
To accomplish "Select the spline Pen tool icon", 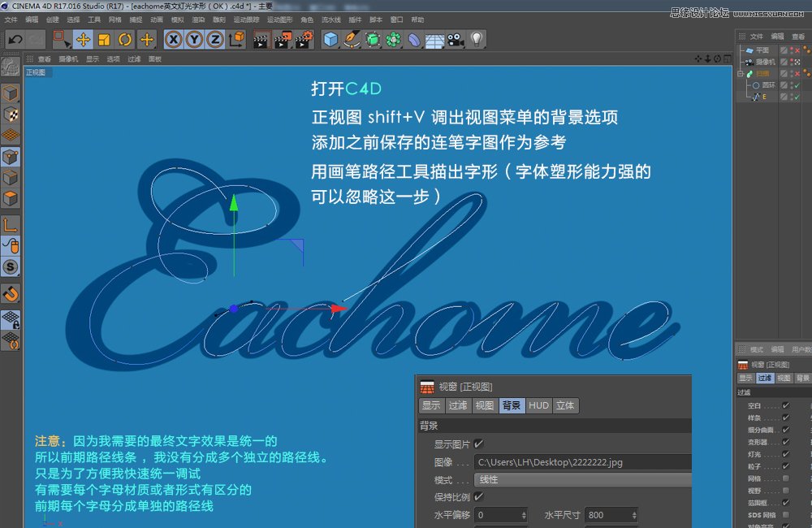I will pyautogui.click(x=351, y=39).
